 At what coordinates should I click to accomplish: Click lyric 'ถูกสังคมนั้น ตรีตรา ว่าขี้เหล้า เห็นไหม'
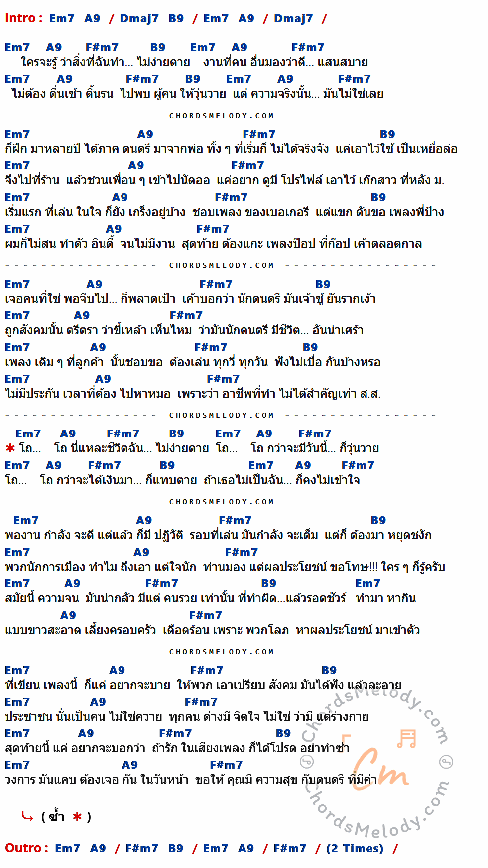(x=99, y=330)
